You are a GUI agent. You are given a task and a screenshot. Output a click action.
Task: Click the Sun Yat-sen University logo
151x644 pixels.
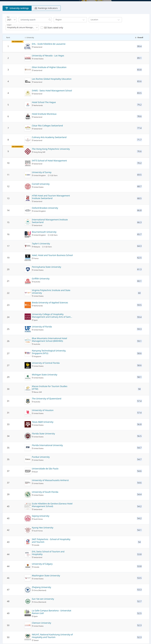(28, 601)
